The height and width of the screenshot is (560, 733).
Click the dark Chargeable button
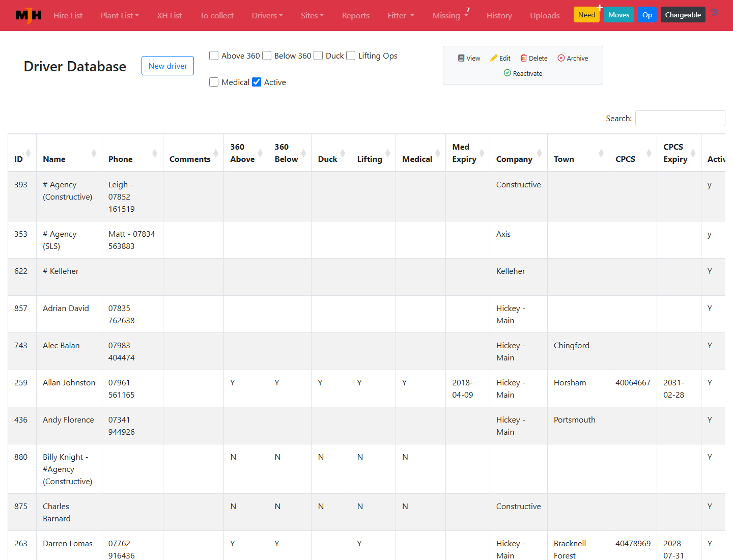point(683,15)
